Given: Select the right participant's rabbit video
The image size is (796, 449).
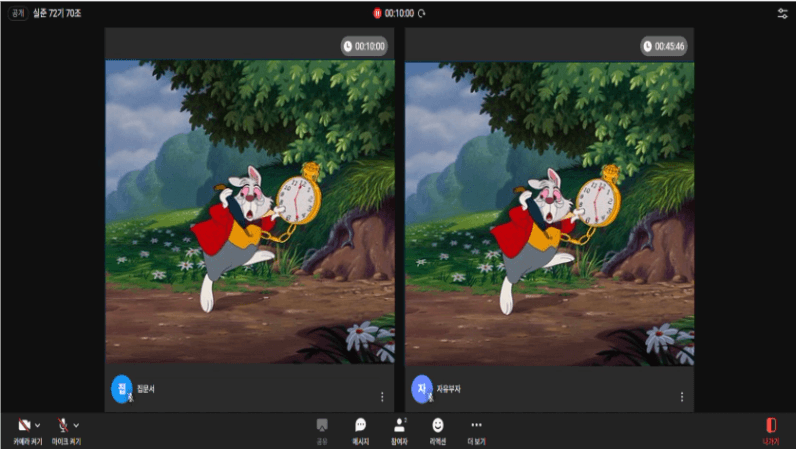Looking at the screenshot, I should 549,213.
